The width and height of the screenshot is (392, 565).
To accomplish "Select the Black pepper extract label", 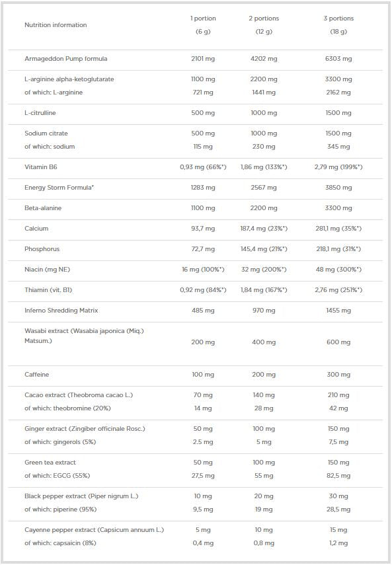I will point(81,496).
